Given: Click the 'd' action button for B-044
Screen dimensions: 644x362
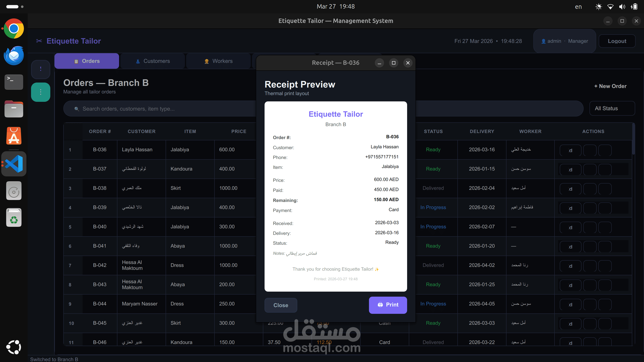Looking at the screenshot, I should (x=570, y=305).
